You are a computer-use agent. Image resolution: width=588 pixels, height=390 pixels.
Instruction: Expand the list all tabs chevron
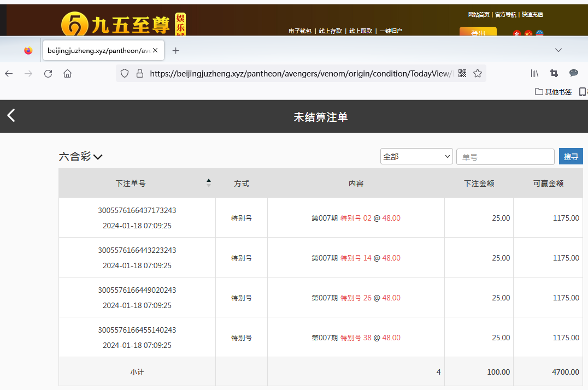click(558, 50)
